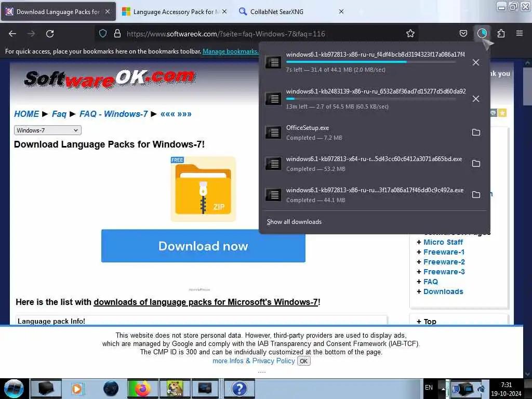Cancel the kb2483139-x86 download in progress

(x=476, y=99)
